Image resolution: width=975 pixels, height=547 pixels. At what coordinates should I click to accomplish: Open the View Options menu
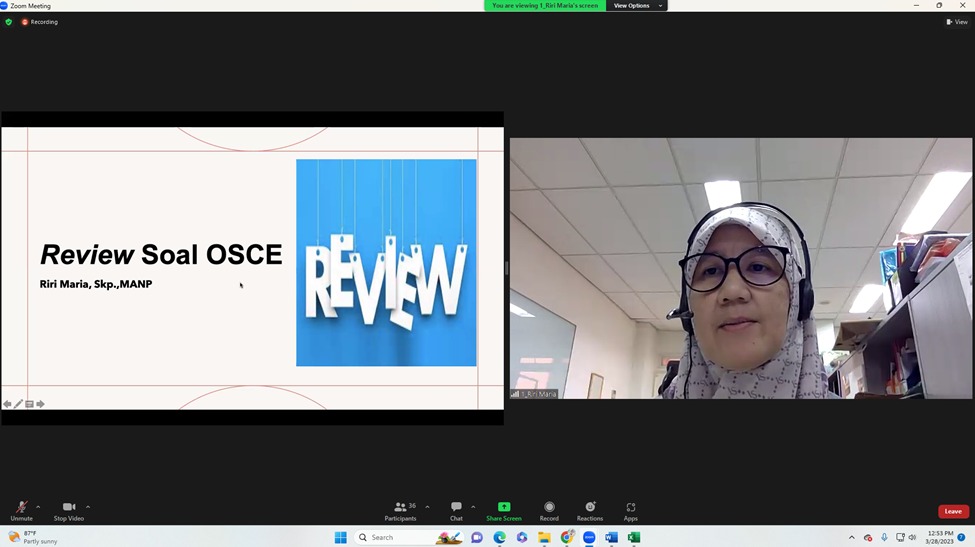click(x=636, y=6)
